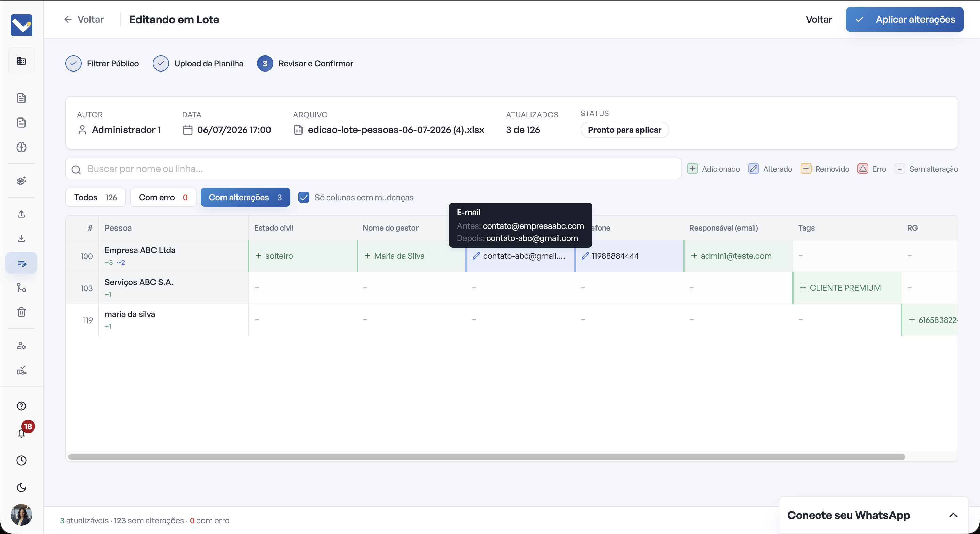Viewport: 980px width, 534px height.
Task: Open the user profile avatar
Action: 21,515
